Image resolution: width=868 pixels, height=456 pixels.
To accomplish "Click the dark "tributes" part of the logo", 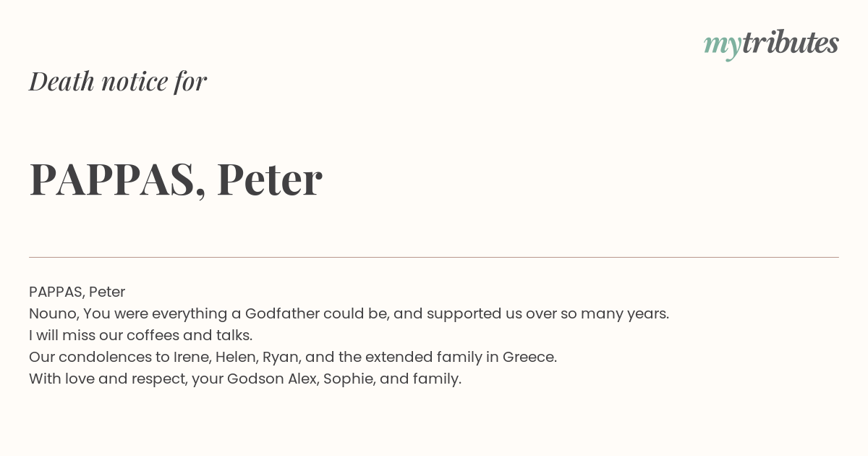I will [791, 43].
